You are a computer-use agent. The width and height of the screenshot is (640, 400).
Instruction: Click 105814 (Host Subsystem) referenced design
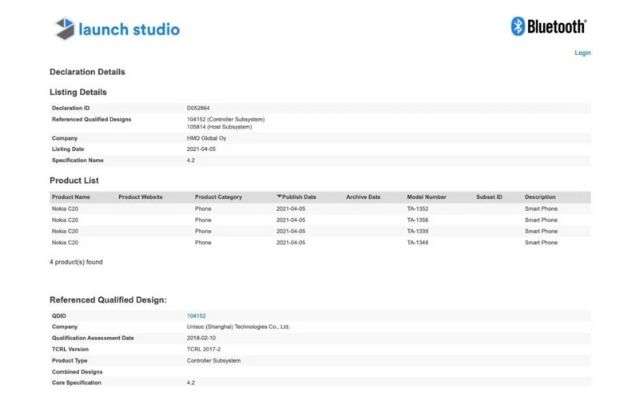click(219, 126)
